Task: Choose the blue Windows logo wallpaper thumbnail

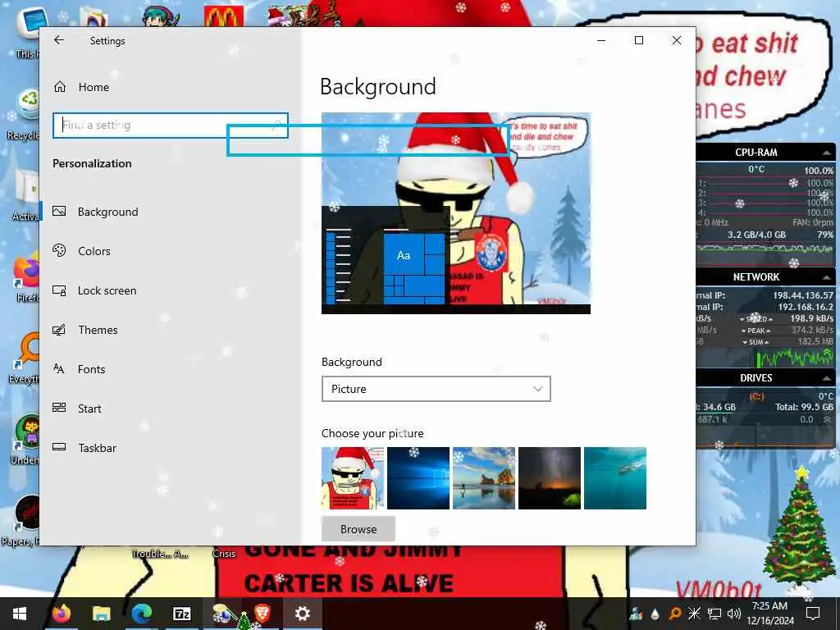Action: pos(418,478)
